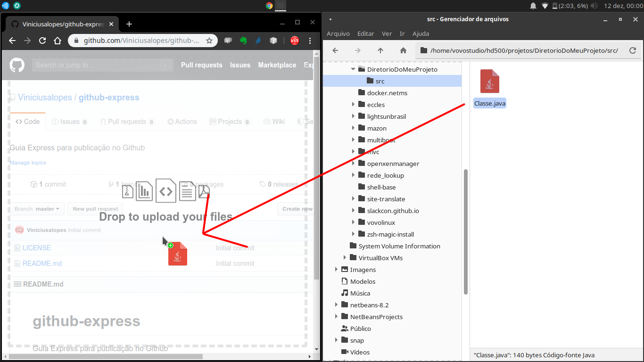
Task: Click Chrome's horizontal page scrollbar
Action: (106, 356)
